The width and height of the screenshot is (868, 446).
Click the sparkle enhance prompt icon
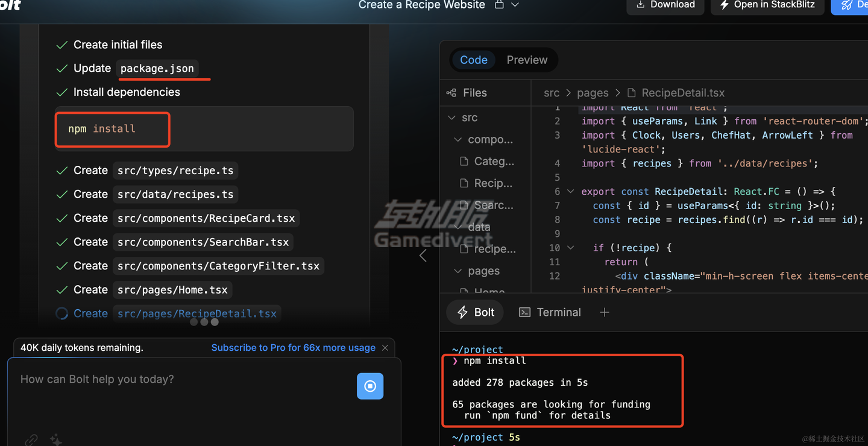coord(56,440)
